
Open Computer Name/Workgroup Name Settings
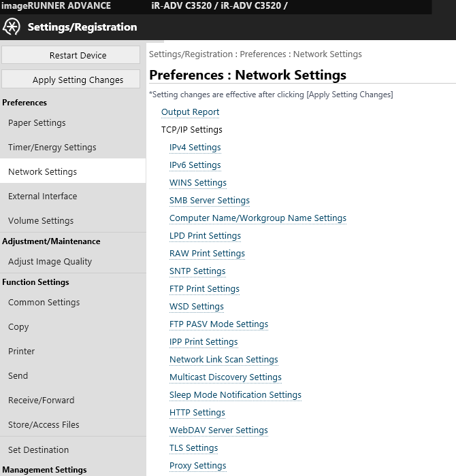258,218
